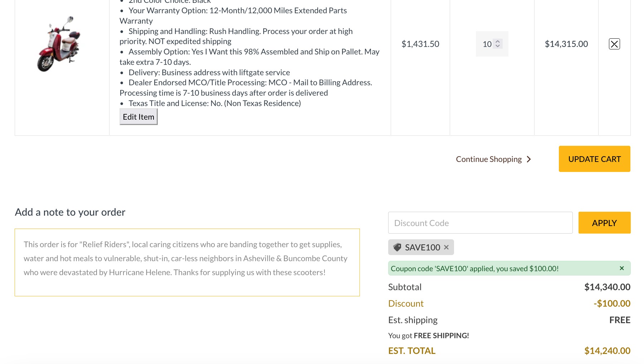Viewport: 644px width, 364px height.
Task: Click the coupon applied message text
Action: 474,269
